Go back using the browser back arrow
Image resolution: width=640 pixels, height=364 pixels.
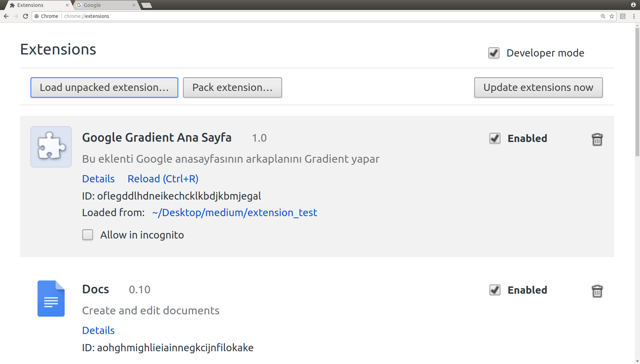tap(6, 16)
